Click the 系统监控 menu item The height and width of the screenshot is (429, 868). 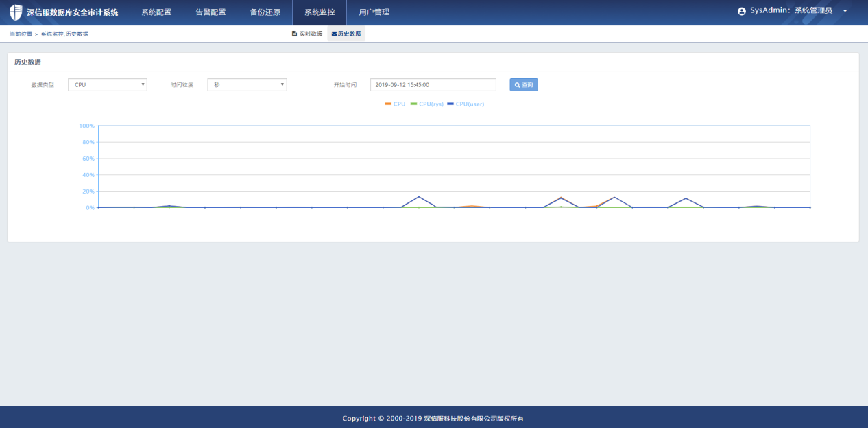tap(320, 12)
